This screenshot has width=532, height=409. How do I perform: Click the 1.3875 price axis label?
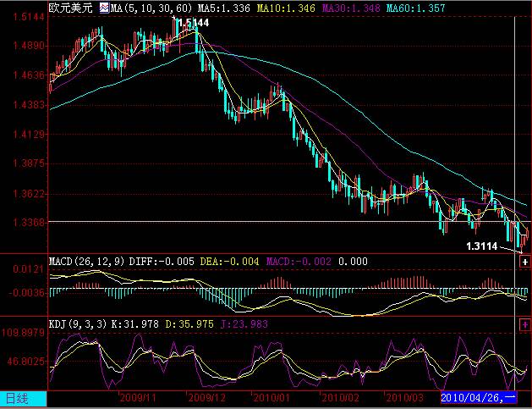click(29, 163)
